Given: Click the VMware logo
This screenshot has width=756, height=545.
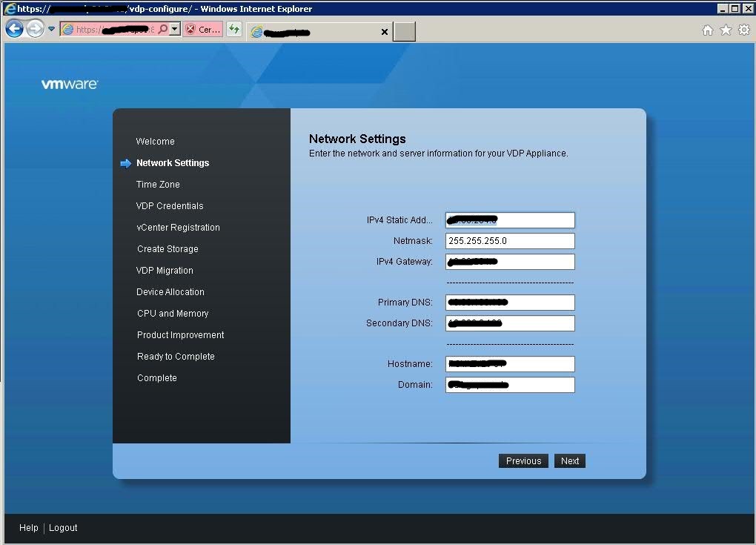Looking at the screenshot, I should [x=70, y=84].
